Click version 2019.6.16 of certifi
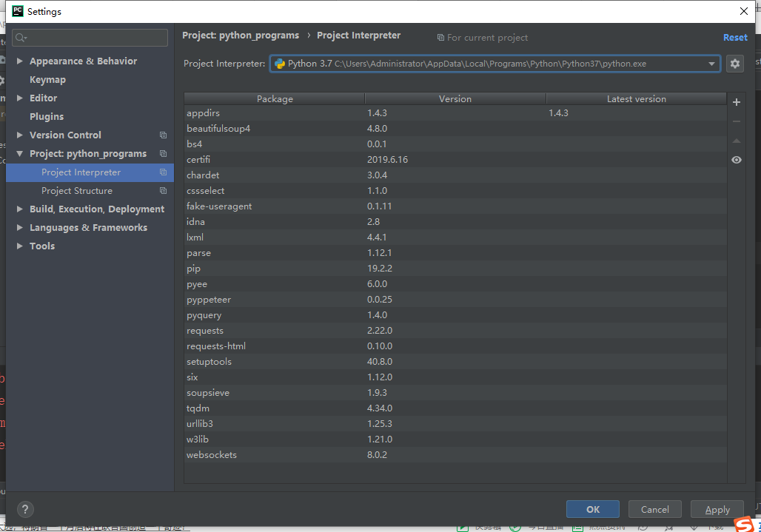Screen dimensions: 761x532 pyautogui.click(x=387, y=160)
